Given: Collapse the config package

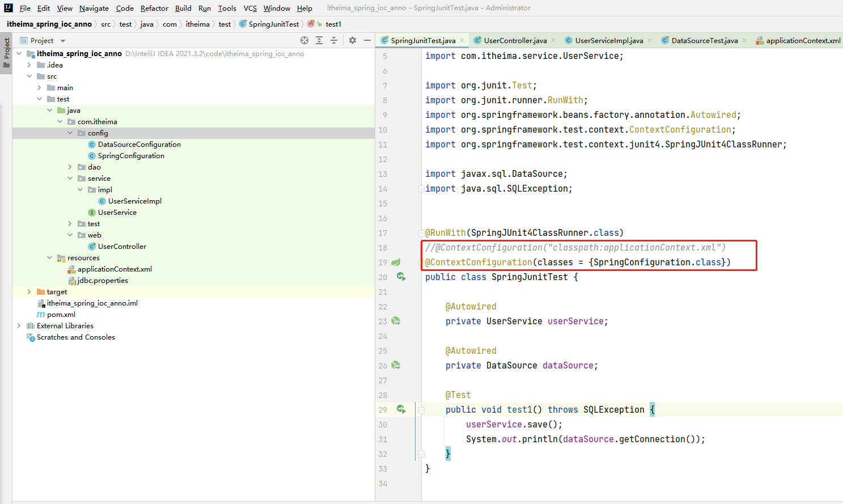Looking at the screenshot, I should coord(70,133).
